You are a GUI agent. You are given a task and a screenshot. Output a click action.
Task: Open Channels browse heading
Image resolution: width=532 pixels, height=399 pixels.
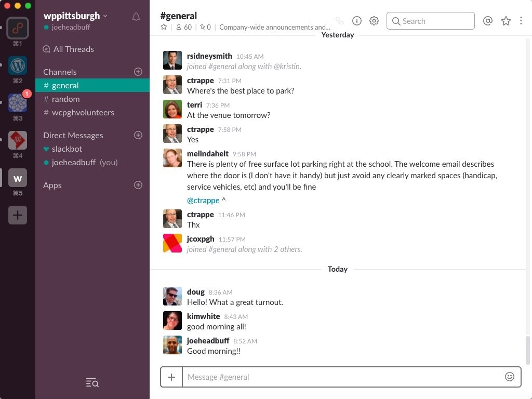click(60, 72)
